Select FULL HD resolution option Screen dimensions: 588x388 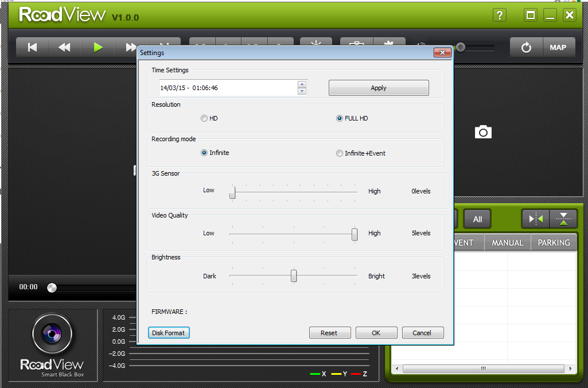click(x=340, y=118)
